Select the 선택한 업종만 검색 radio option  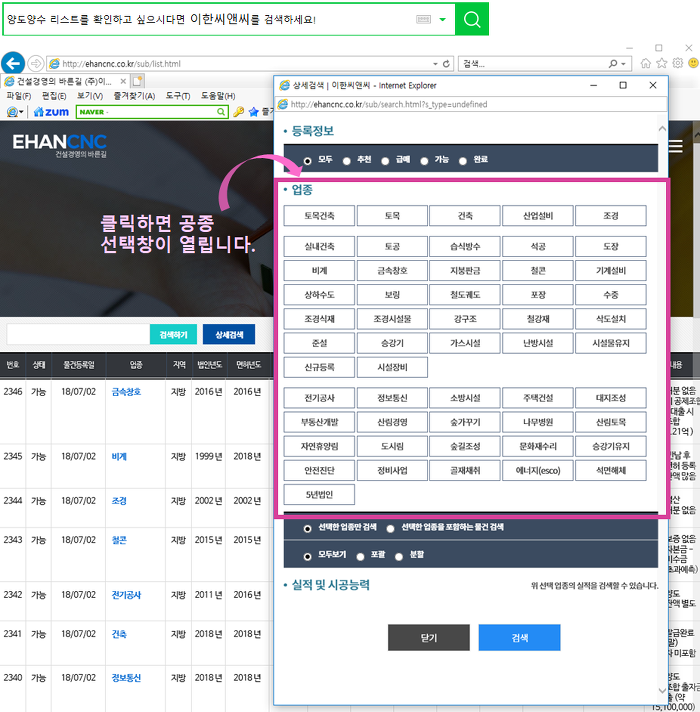coord(307,529)
